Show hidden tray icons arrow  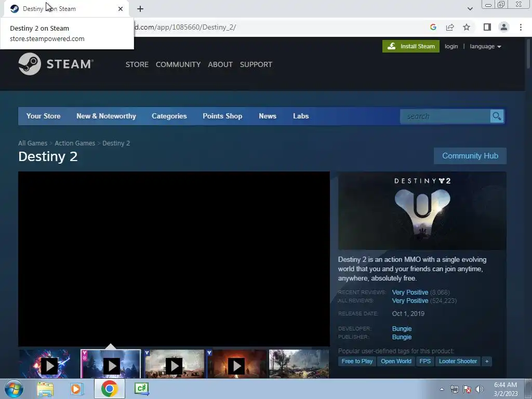tap(442, 389)
